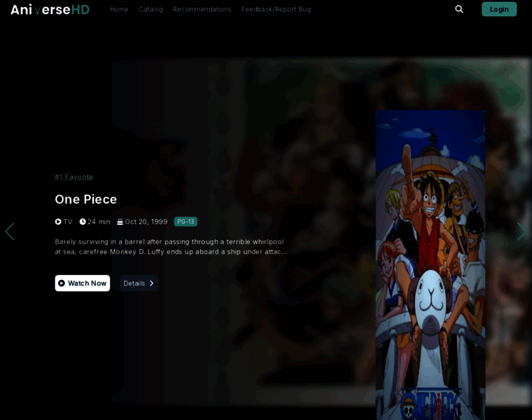This screenshot has width=532, height=420.
Task: Click the PG-13 rating badge
Action: 185,221
